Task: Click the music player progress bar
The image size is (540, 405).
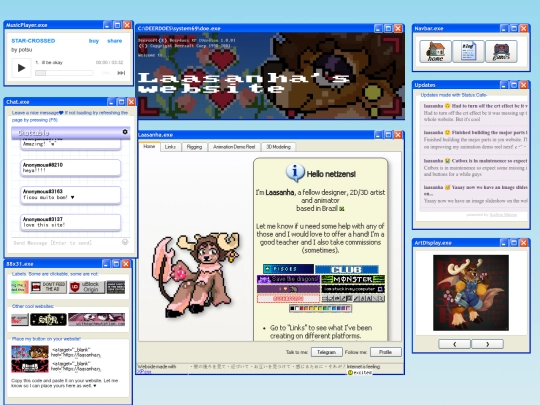Action: 64,73
